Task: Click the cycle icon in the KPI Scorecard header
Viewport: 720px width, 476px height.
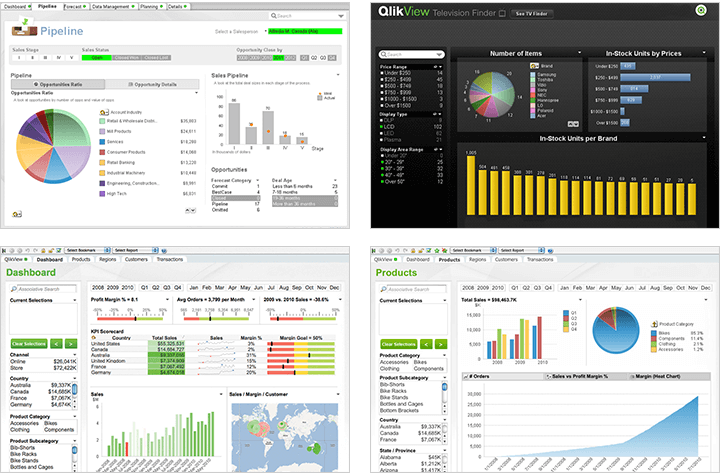Action: tap(94, 338)
